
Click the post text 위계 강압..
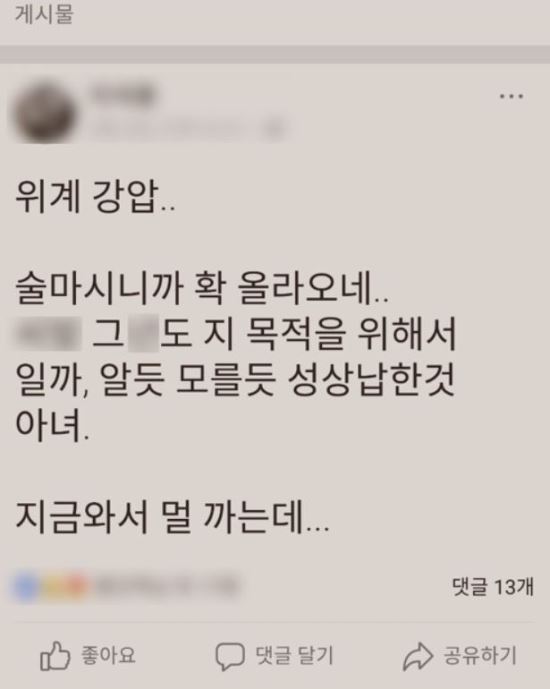95,196
